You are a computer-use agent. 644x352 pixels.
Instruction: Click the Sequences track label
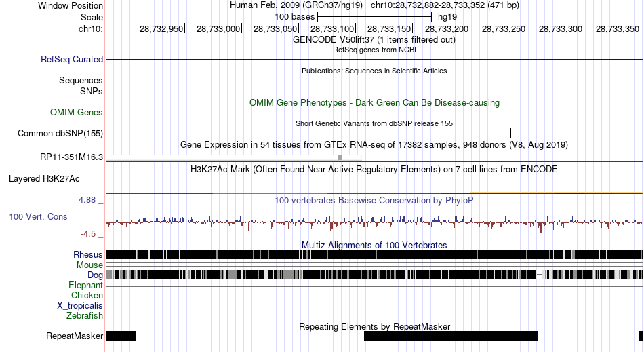[81, 80]
